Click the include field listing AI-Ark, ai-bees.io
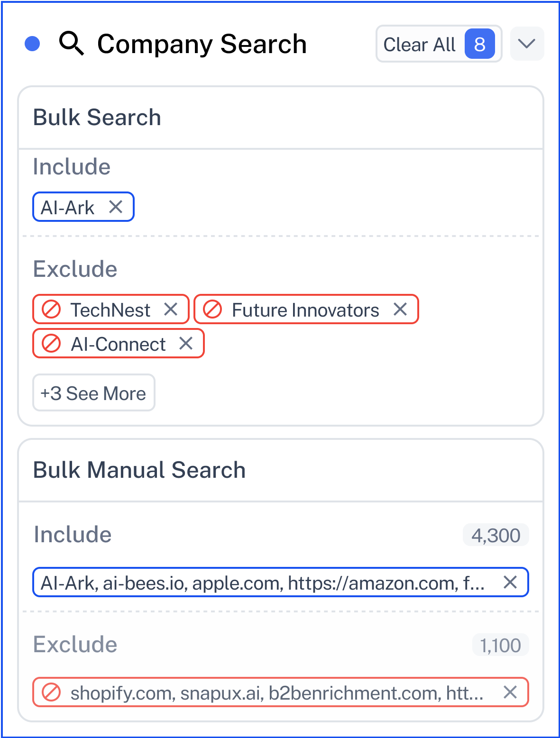Image resolution: width=560 pixels, height=738 pixels. pos(280,582)
